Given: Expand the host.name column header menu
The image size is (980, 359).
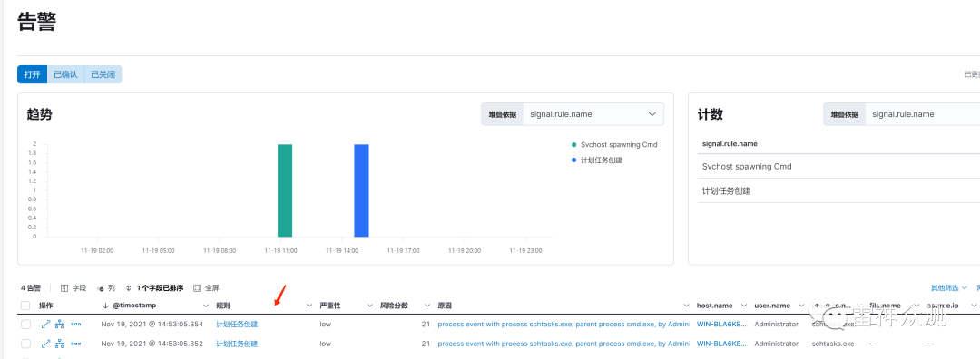Looking at the screenshot, I should click(x=744, y=306).
